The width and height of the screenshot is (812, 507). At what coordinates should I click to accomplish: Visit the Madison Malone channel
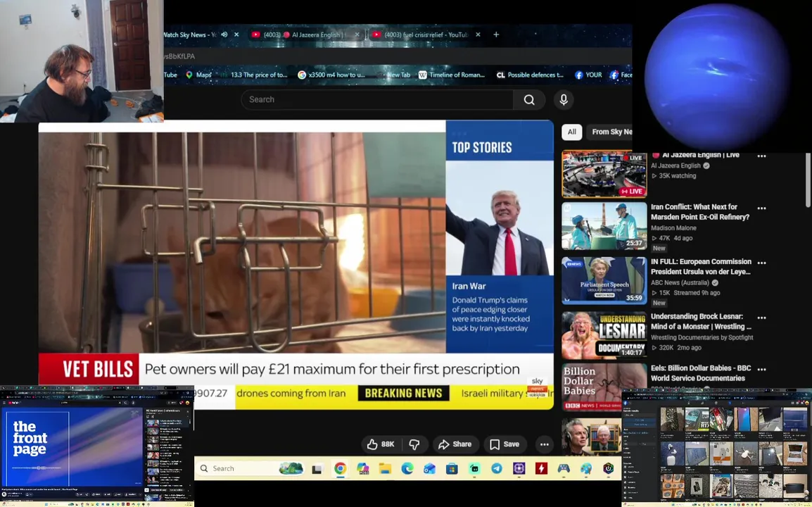tap(673, 227)
